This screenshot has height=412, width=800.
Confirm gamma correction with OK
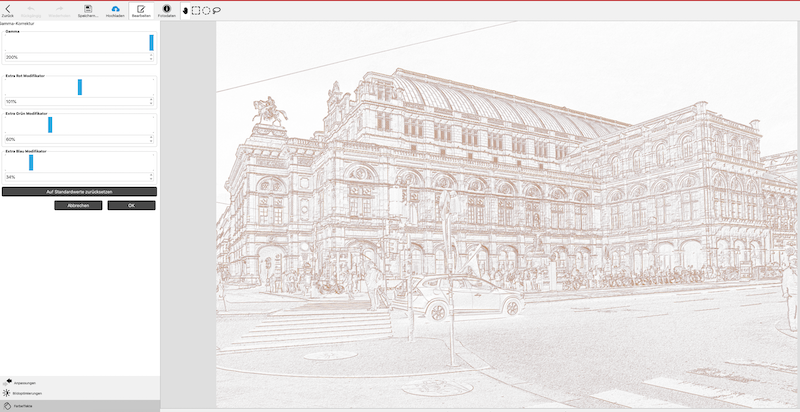pyautogui.click(x=132, y=205)
